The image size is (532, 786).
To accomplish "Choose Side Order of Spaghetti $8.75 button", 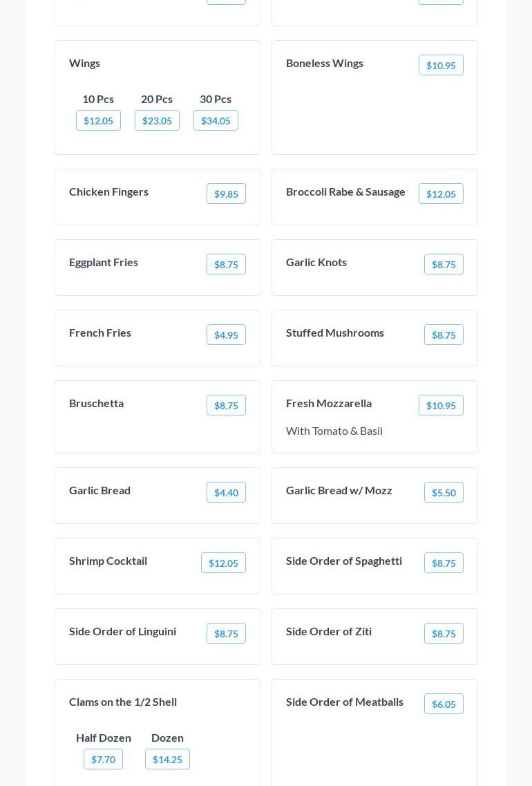I will 444,563.
